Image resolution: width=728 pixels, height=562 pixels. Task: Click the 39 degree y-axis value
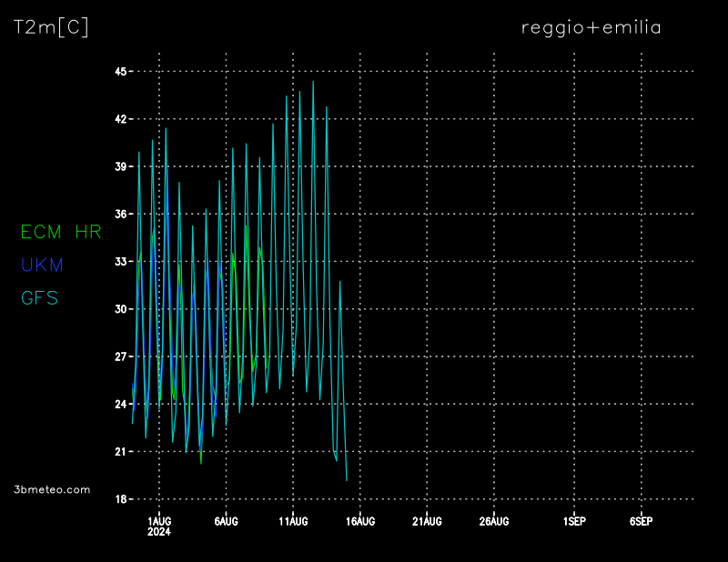pyautogui.click(x=120, y=166)
